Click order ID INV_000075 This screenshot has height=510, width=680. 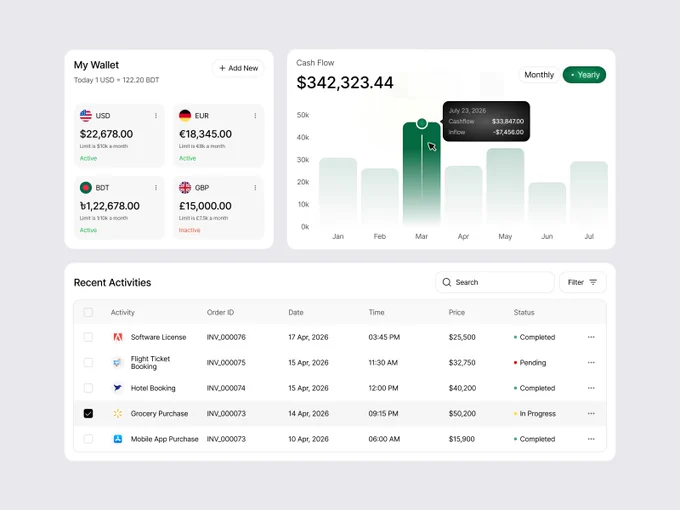click(226, 363)
